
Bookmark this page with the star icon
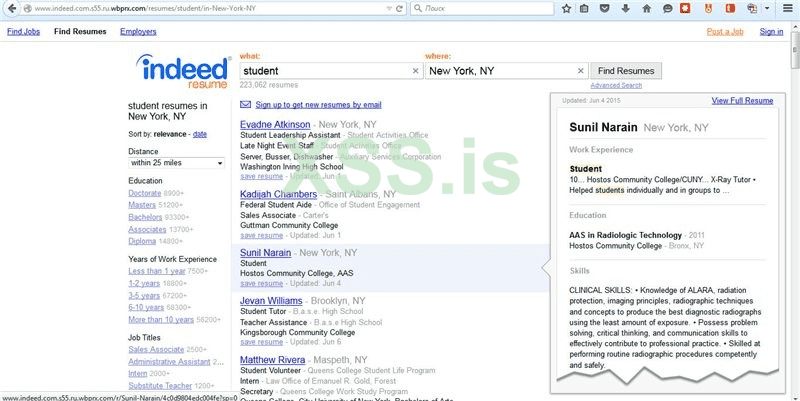566,9
